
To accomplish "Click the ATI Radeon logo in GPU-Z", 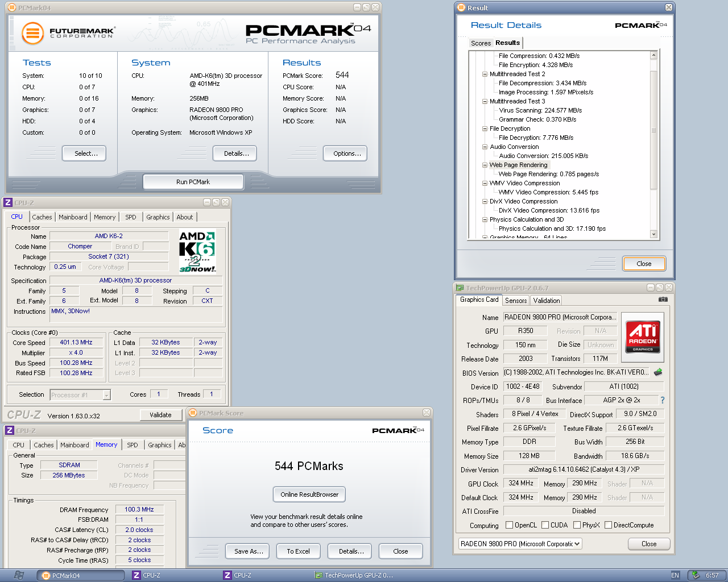I will pos(643,336).
